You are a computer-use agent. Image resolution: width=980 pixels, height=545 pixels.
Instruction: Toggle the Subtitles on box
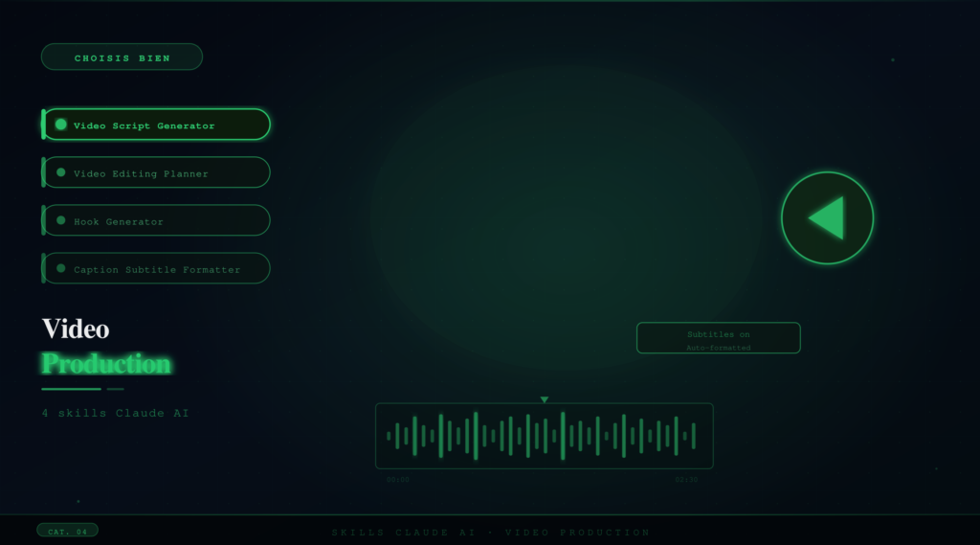[x=718, y=337]
